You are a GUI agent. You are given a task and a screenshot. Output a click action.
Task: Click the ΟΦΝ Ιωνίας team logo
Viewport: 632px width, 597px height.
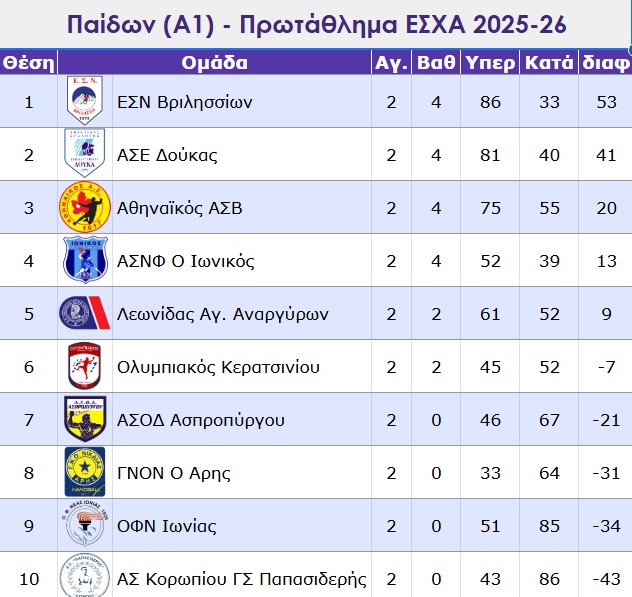pyautogui.click(x=85, y=526)
